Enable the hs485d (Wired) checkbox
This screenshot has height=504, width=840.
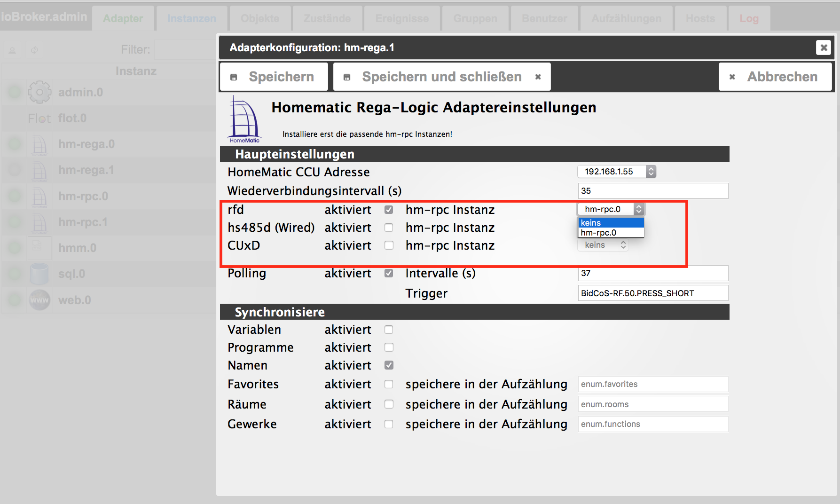click(389, 228)
